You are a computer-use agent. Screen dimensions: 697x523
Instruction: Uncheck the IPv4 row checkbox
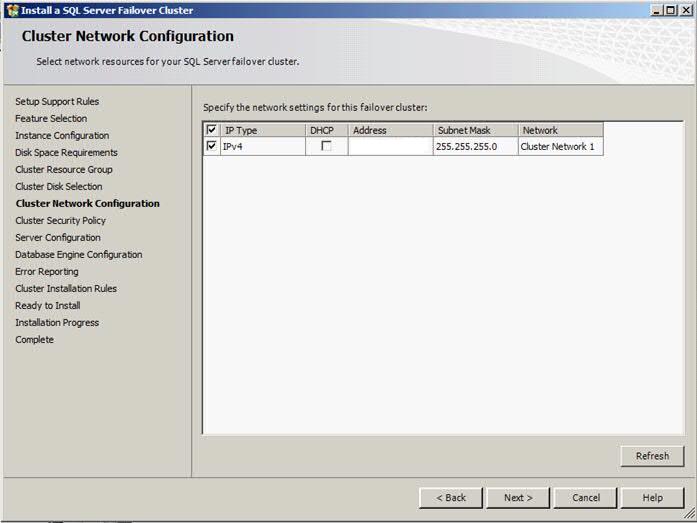pyautogui.click(x=212, y=146)
